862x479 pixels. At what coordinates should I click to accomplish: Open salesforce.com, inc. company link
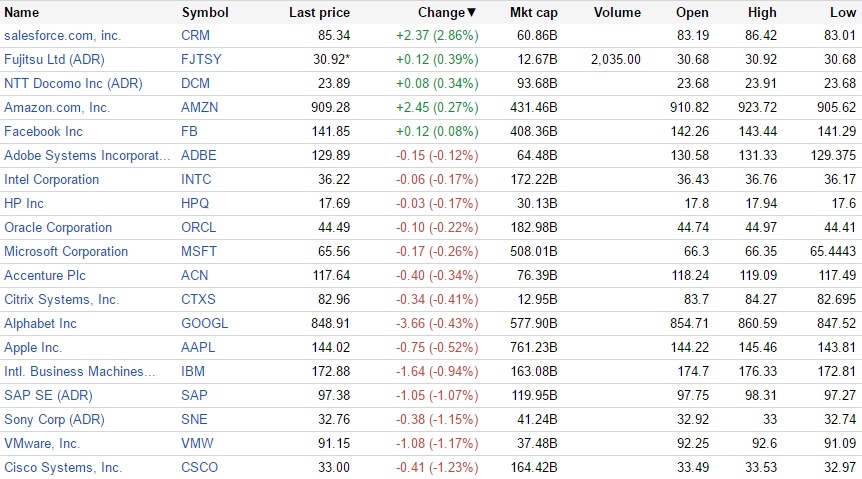[x=61, y=35]
